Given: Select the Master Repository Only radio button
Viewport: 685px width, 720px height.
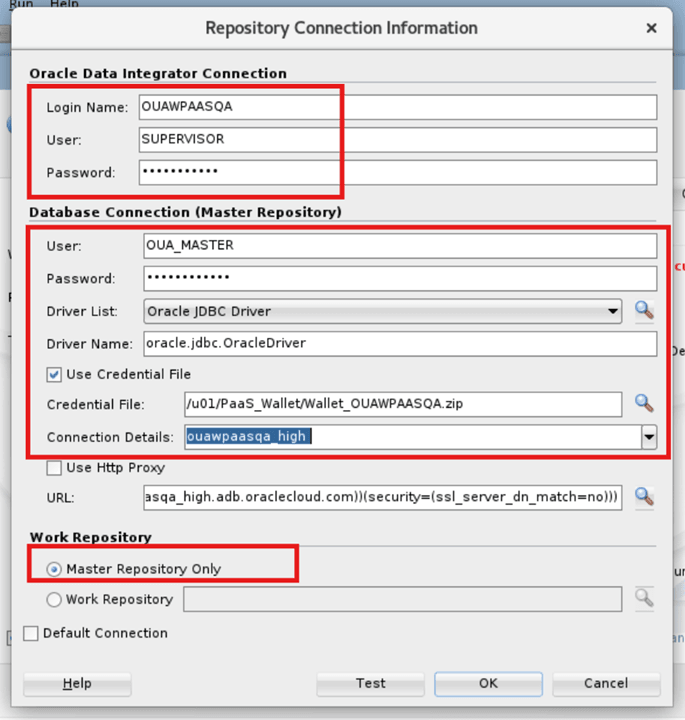Looking at the screenshot, I should (x=54, y=569).
